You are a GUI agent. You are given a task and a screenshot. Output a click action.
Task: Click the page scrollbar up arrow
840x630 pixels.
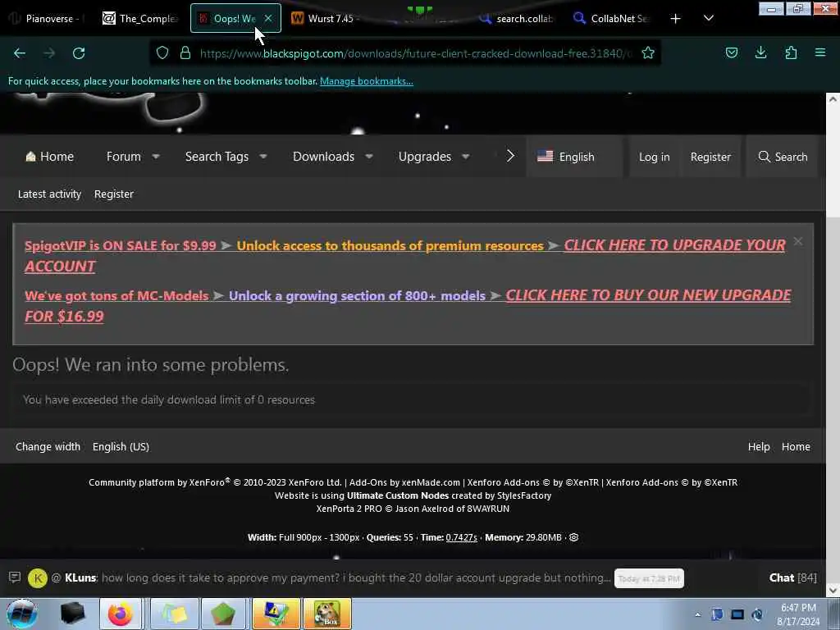click(x=833, y=99)
